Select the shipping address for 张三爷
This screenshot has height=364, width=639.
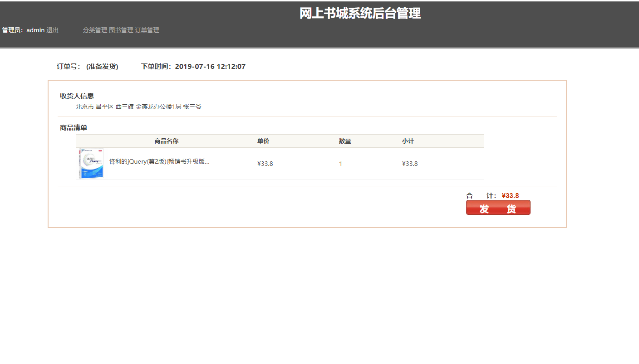pos(138,107)
